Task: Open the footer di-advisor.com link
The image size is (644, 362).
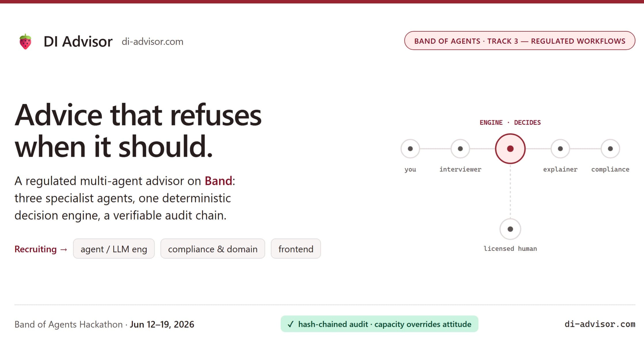Action: tap(600, 324)
